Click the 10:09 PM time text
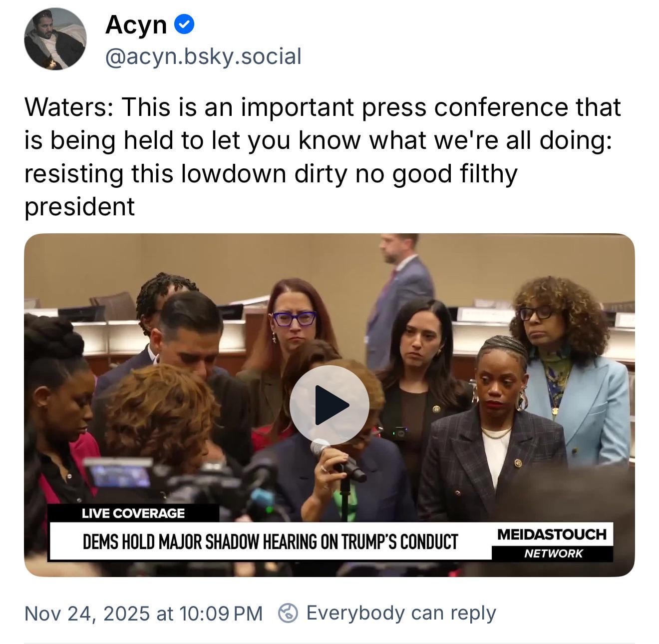The height and width of the screenshot is (644, 659). [x=221, y=613]
